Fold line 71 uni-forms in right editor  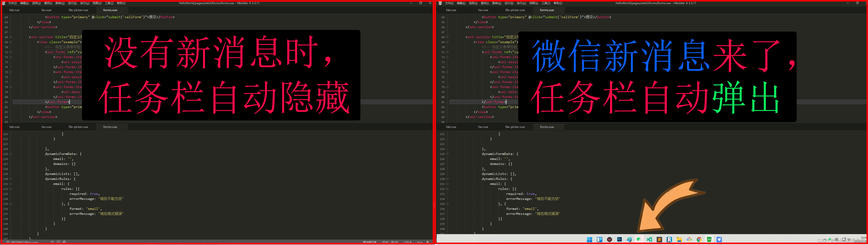pyautogui.click(x=448, y=52)
